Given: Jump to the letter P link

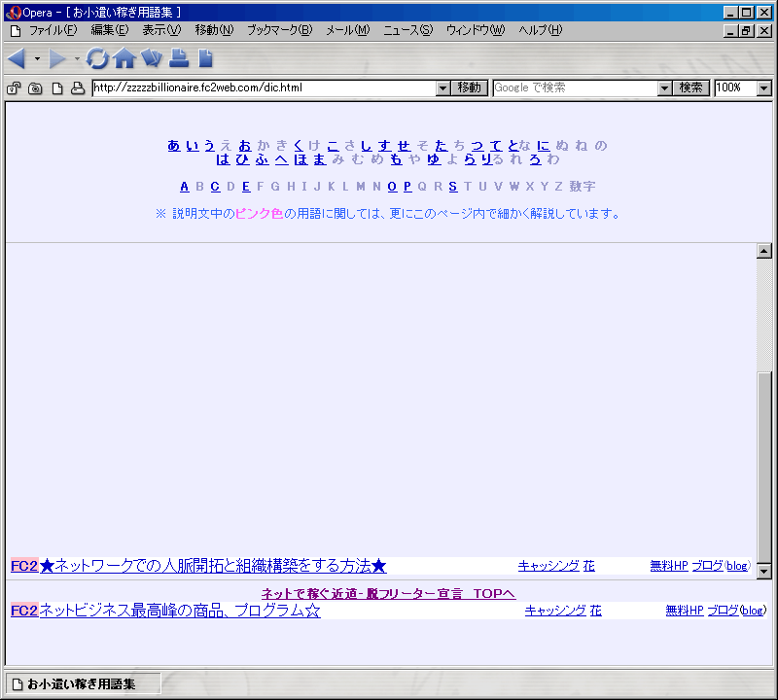Looking at the screenshot, I should [407, 187].
